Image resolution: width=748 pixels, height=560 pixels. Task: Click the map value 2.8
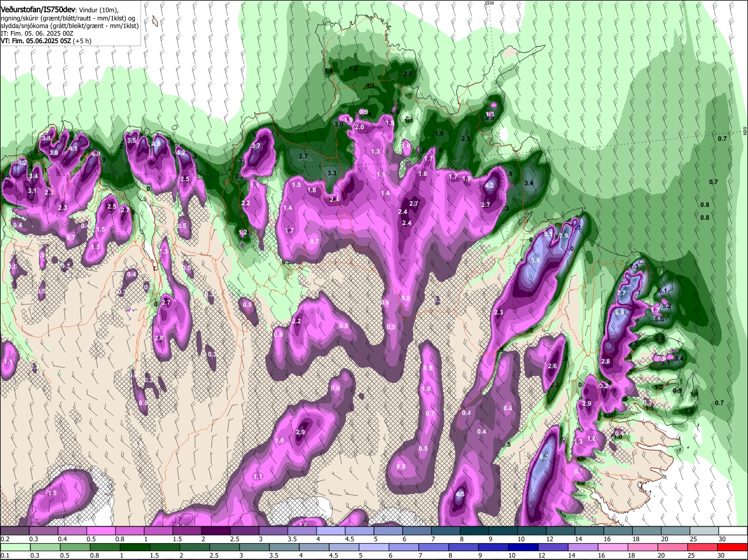(605, 362)
